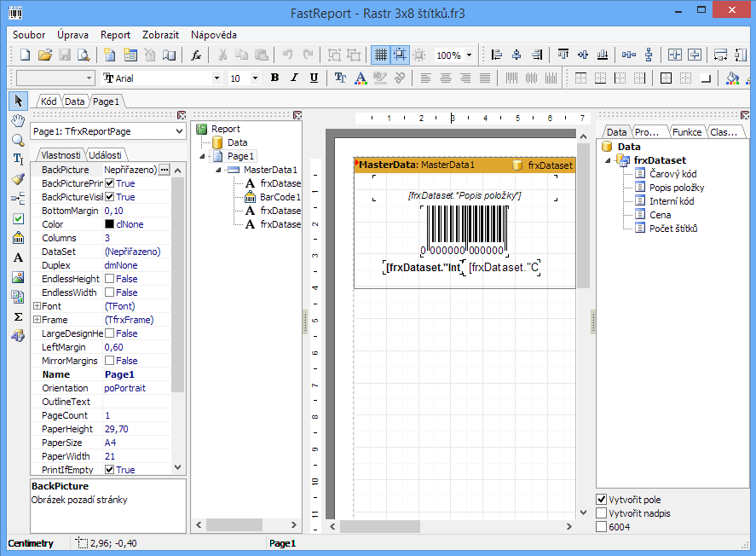
Task: Click the barcode object on the design page
Action: pyautogui.click(x=465, y=230)
